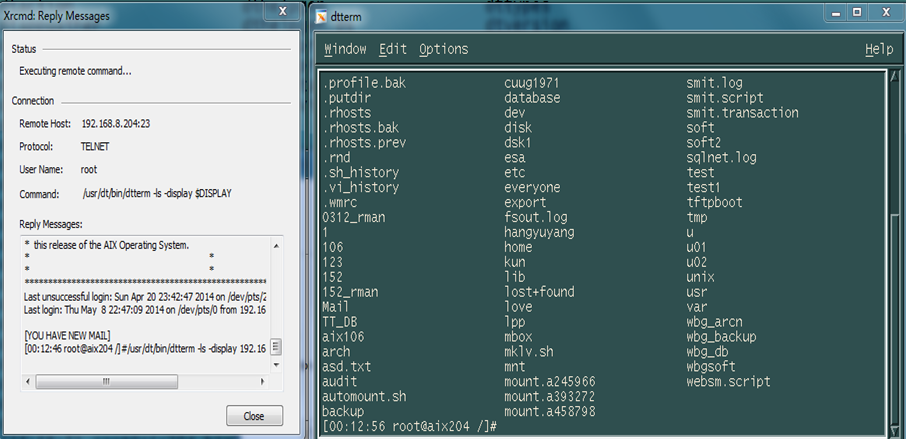
Task: Click the mount.a458798 entry in dtterm
Action: tap(549, 412)
